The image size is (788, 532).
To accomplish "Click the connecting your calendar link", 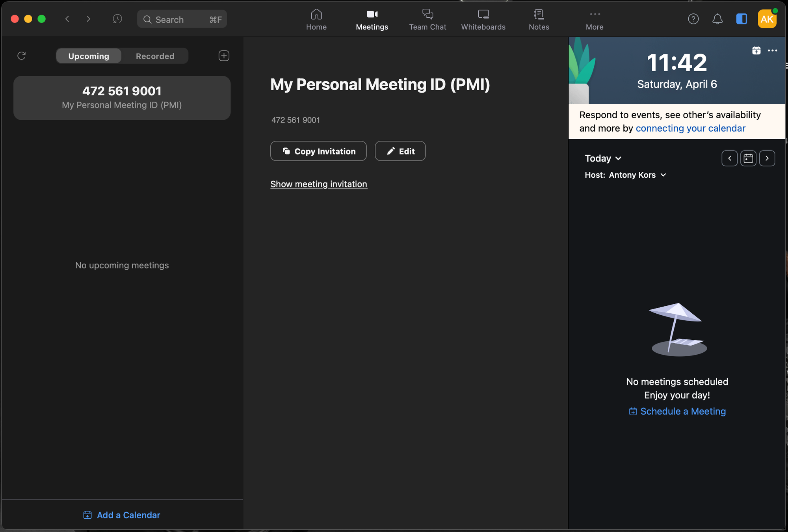I will pos(691,128).
